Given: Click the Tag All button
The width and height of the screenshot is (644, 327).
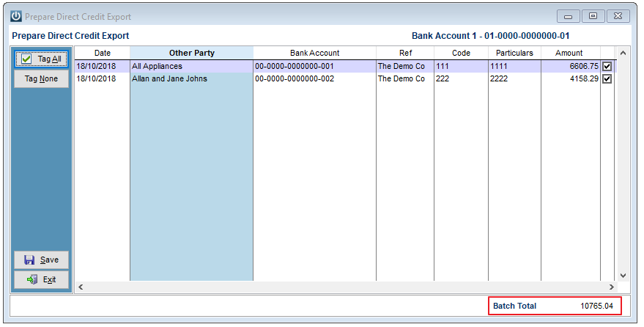Looking at the screenshot, I should pos(42,59).
